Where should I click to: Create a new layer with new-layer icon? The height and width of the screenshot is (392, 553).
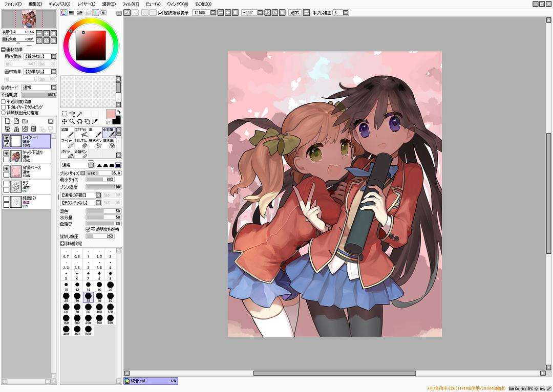(7, 121)
